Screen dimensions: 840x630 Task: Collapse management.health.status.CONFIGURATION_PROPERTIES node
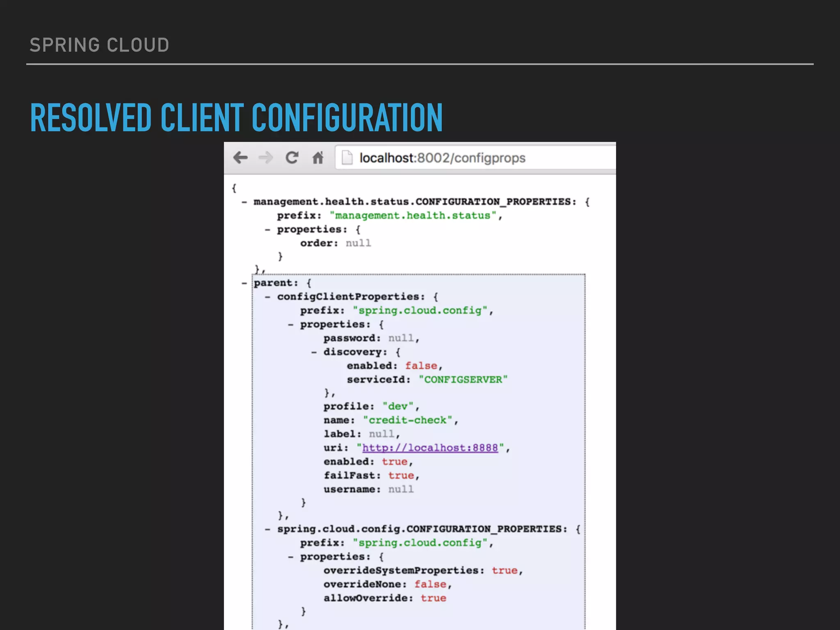pyautogui.click(x=244, y=202)
